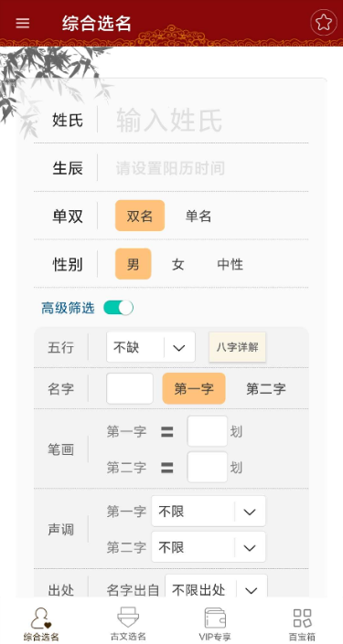Choose the 中性 gender option
This screenshot has height=644, width=343.
pos(230,264)
